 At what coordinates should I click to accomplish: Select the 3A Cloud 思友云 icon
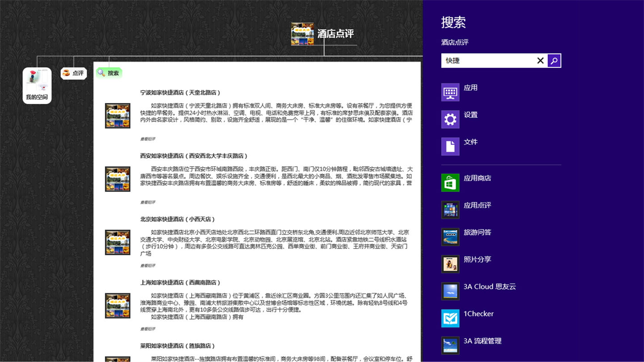click(450, 291)
